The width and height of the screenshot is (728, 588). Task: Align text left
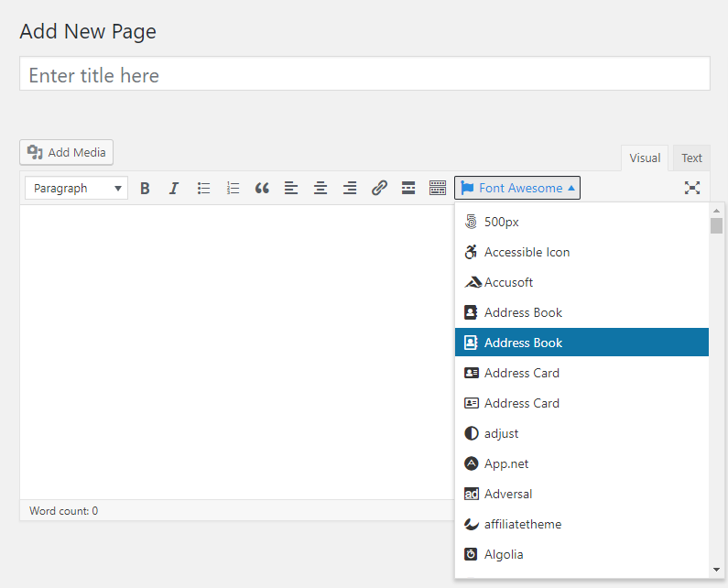[x=291, y=188]
